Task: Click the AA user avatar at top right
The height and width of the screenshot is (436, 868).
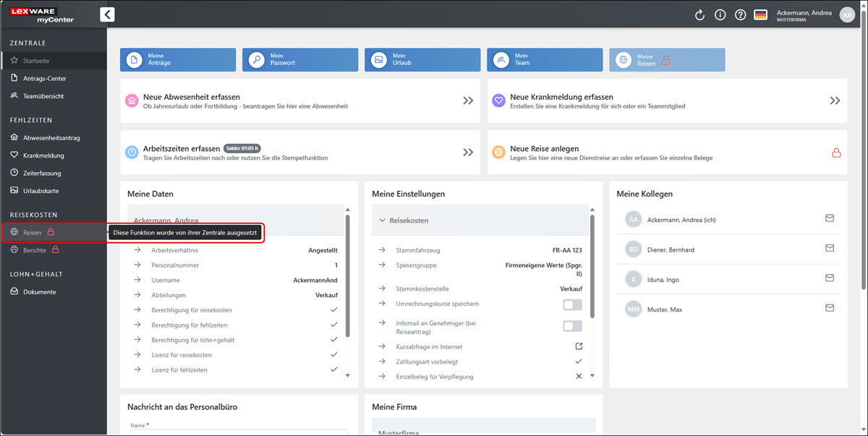Action: (x=847, y=15)
